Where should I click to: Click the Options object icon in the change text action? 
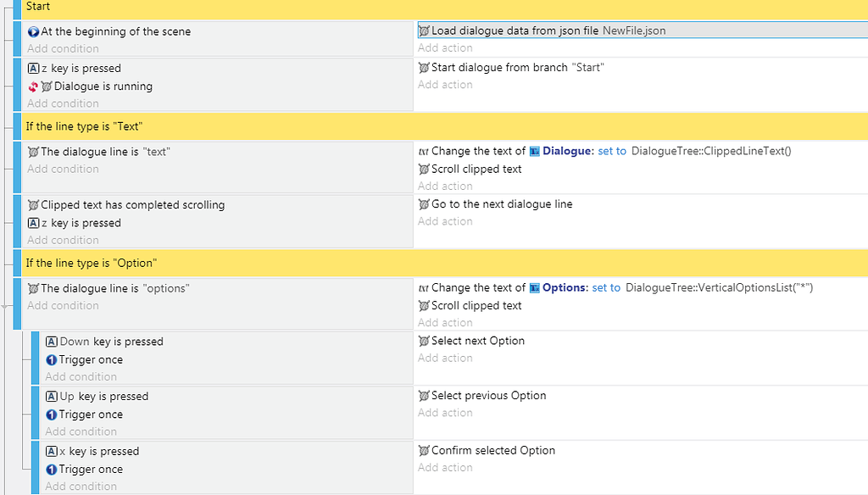tap(535, 287)
